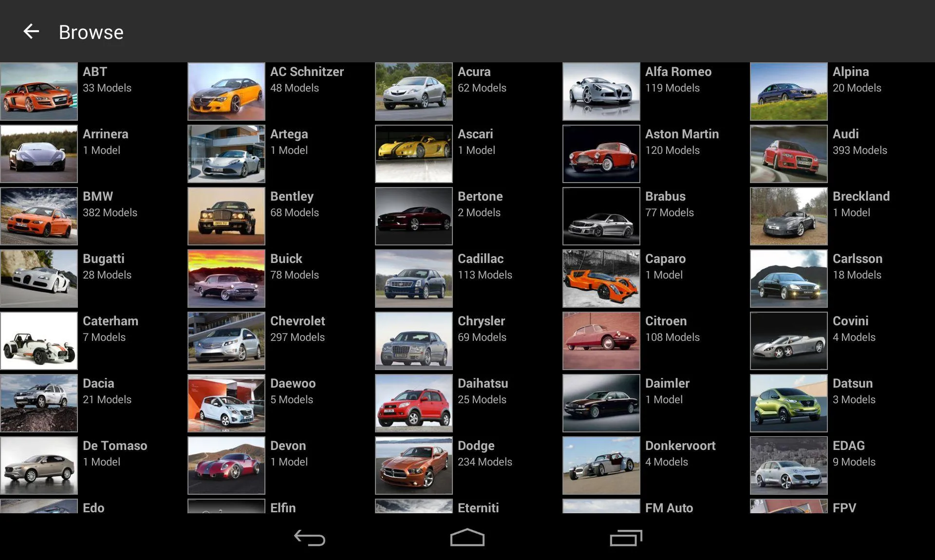The image size is (935, 560).
Task: Click the '113 Models' count under Cadillac
Action: [485, 275]
